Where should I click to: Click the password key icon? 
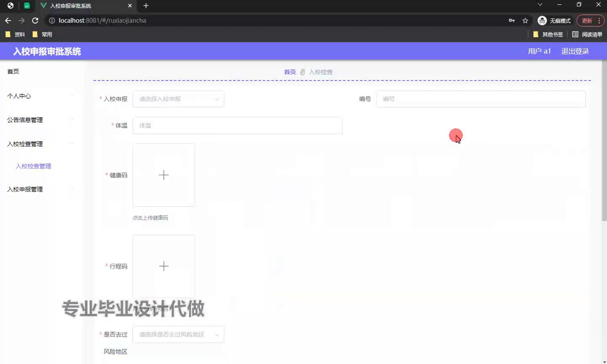[512, 21]
